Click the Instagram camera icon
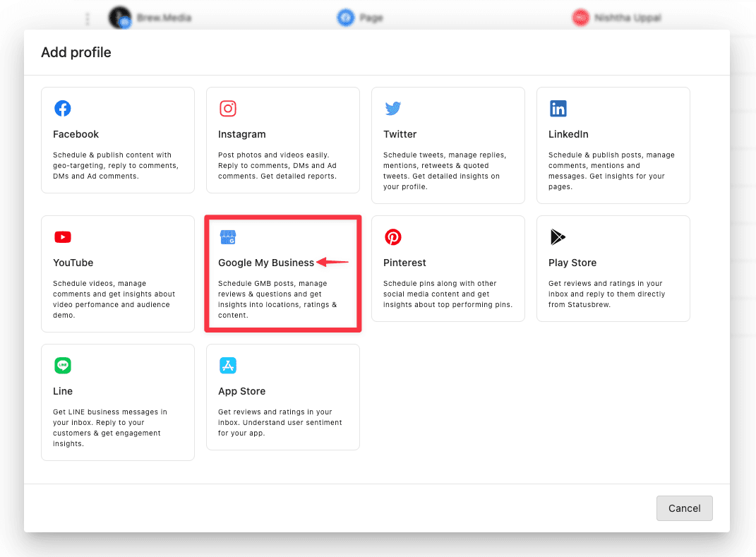This screenshot has width=756, height=557. 228,109
